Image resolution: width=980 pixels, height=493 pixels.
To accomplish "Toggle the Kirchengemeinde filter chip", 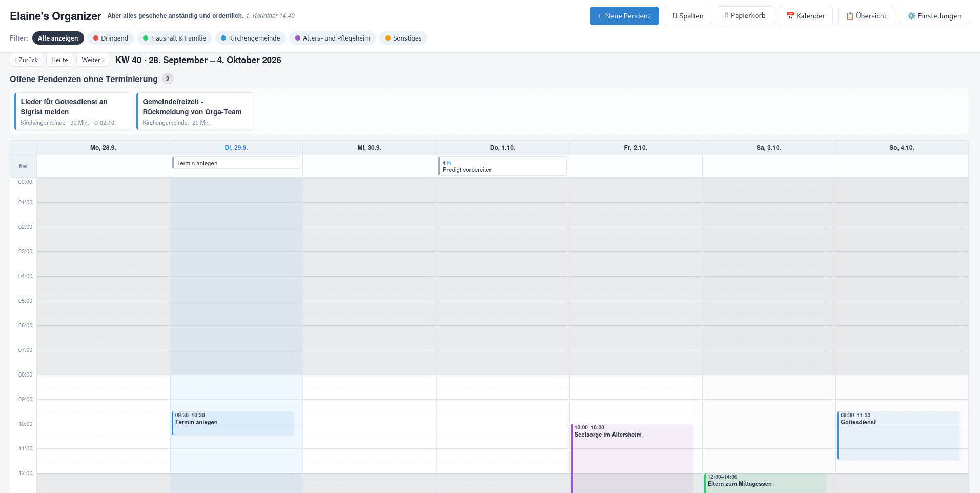I will click(x=251, y=38).
